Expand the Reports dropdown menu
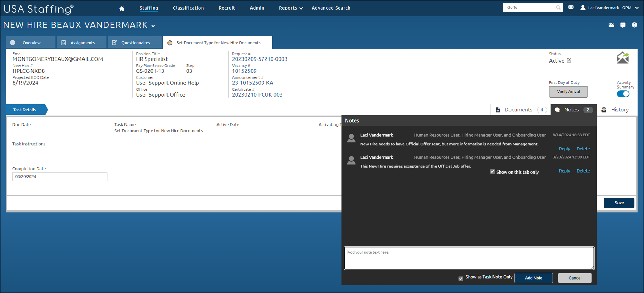 tap(290, 8)
